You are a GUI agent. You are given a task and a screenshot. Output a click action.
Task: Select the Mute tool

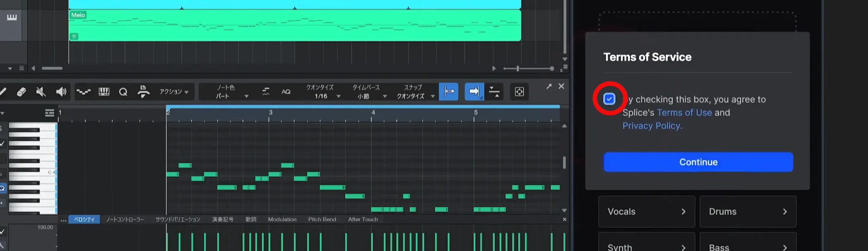(41, 92)
